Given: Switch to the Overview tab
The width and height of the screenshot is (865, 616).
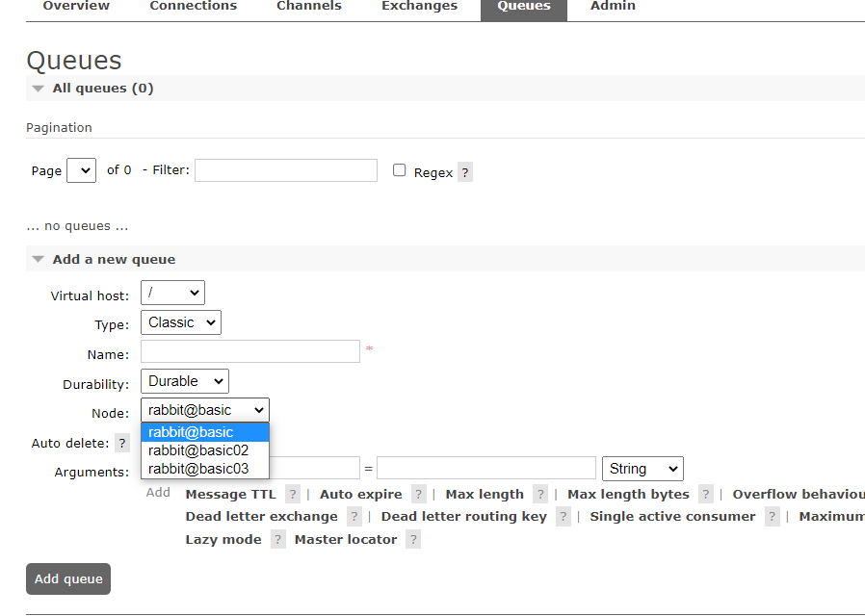Looking at the screenshot, I should (x=76, y=7).
